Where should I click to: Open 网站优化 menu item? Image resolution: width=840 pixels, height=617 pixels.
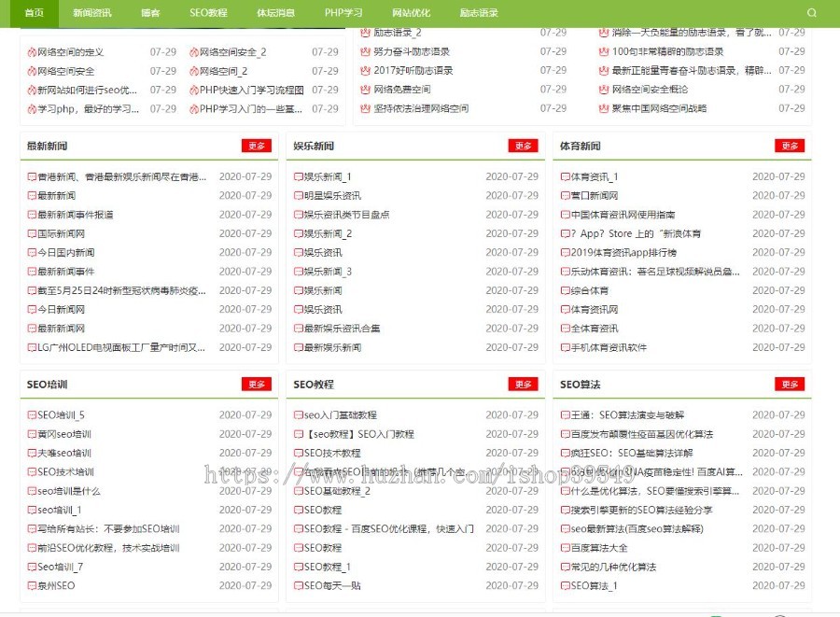[411, 13]
